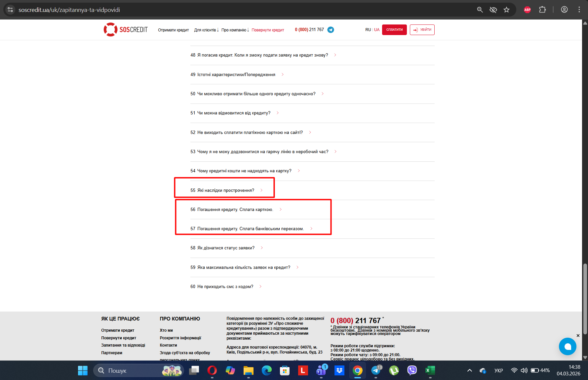The image size is (588, 380).
Task: Close the chat widget with the small X
Action: click(578, 336)
